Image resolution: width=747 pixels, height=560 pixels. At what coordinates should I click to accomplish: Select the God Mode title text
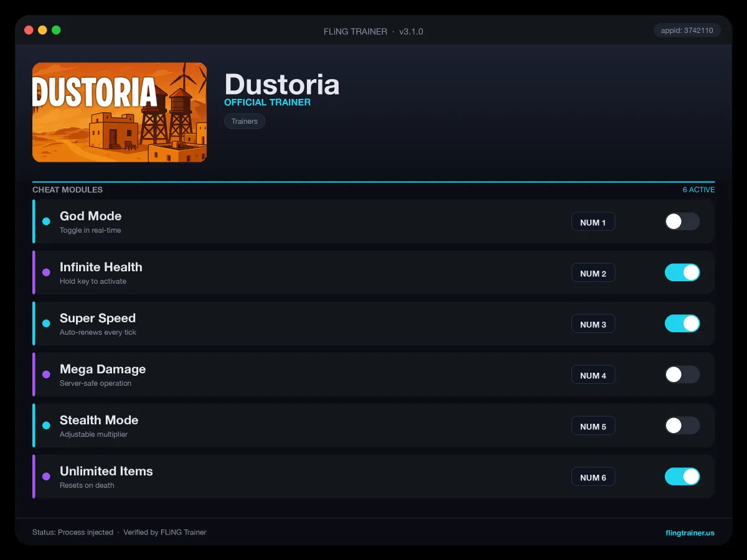pyautogui.click(x=90, y=216)
